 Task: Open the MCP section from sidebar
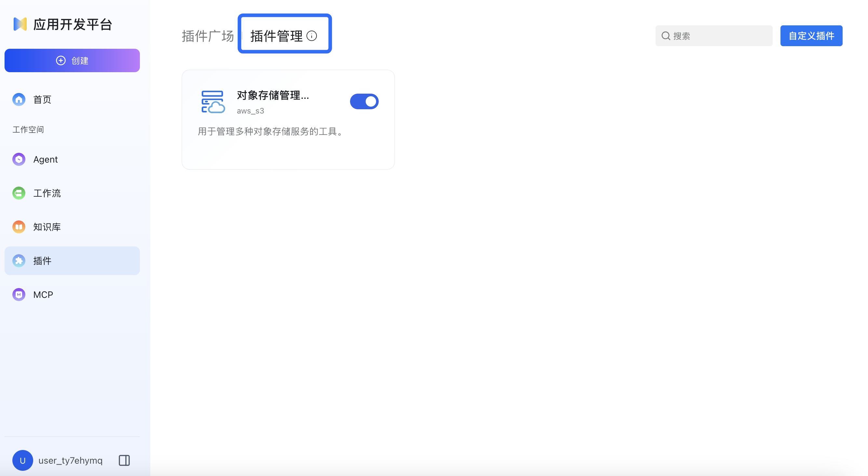click(x=43, y=294)
